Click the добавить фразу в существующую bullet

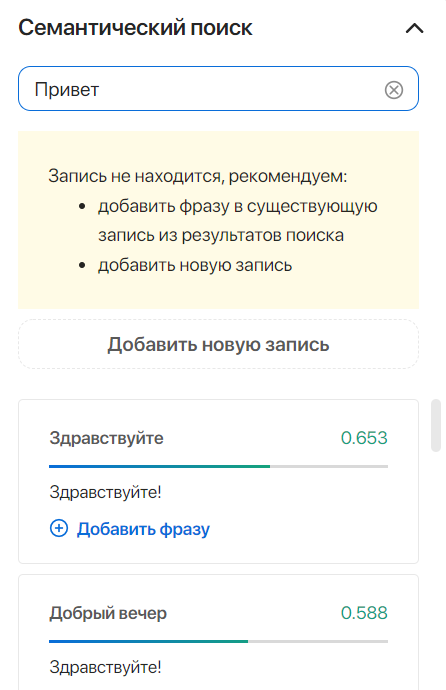tap(238, 206)
